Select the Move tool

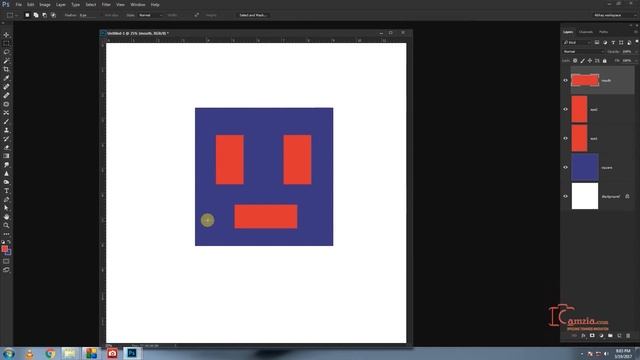click(x=6, y=35)
